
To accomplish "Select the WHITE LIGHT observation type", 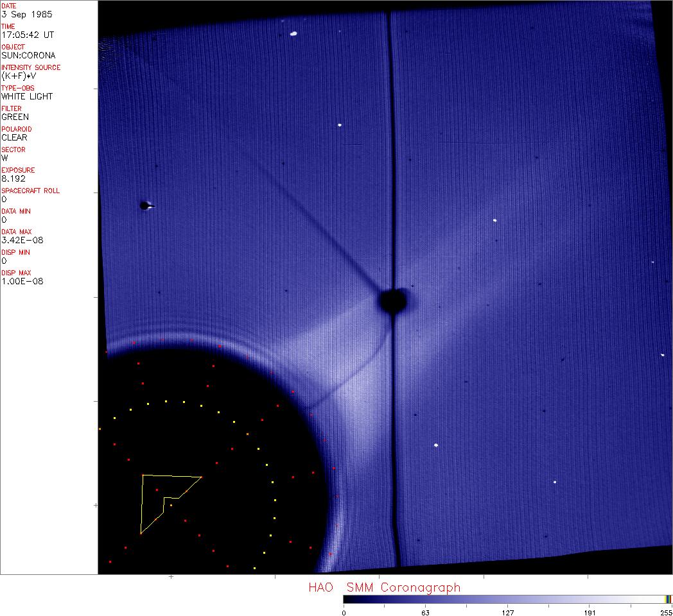I will click(x=27, y=96).
